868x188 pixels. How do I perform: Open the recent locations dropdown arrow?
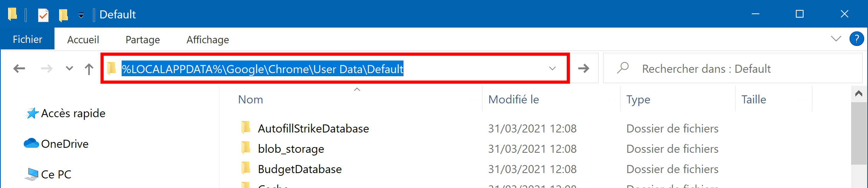(69, 69)
